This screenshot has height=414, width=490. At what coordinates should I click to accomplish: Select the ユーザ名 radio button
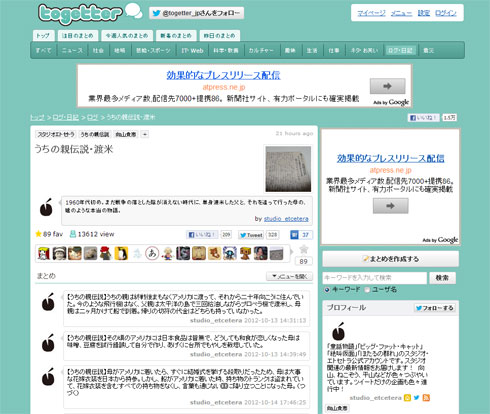pos(367,290)
